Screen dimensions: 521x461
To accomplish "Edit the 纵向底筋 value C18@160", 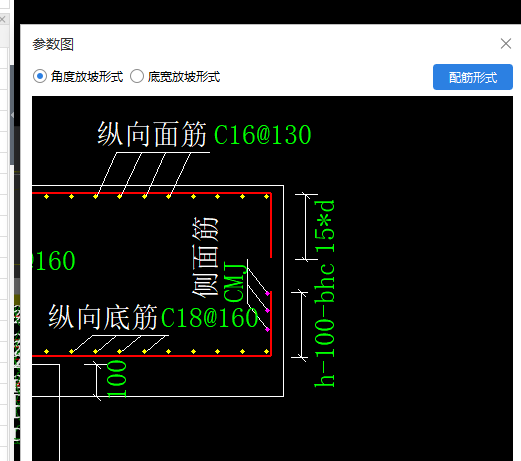I will click(x=210, y=318).
